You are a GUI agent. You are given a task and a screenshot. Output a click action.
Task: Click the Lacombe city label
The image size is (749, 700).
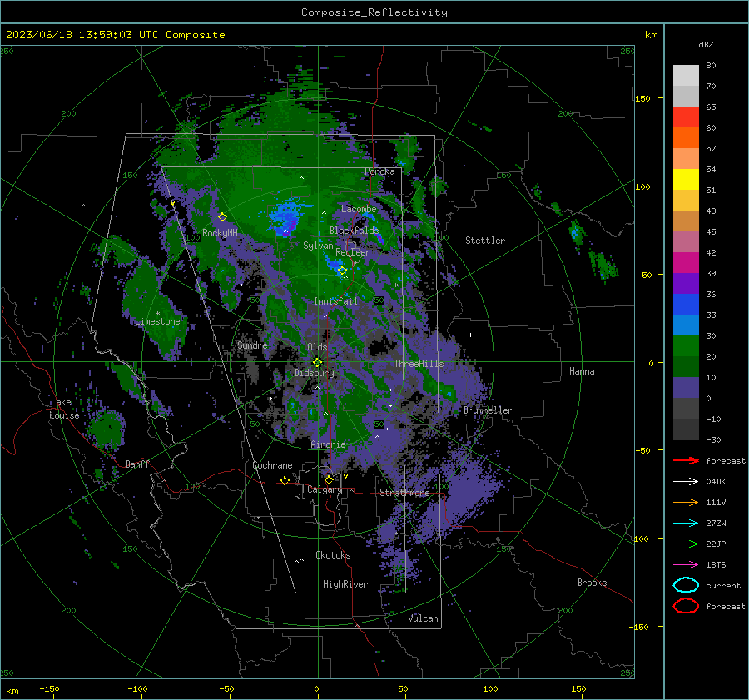[359, 209]
